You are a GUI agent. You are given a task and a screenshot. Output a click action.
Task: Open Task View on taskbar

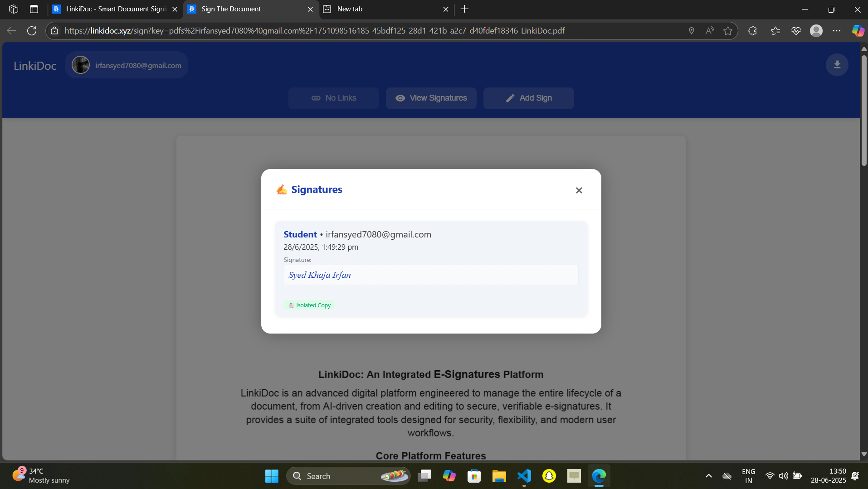click(424, 476)
